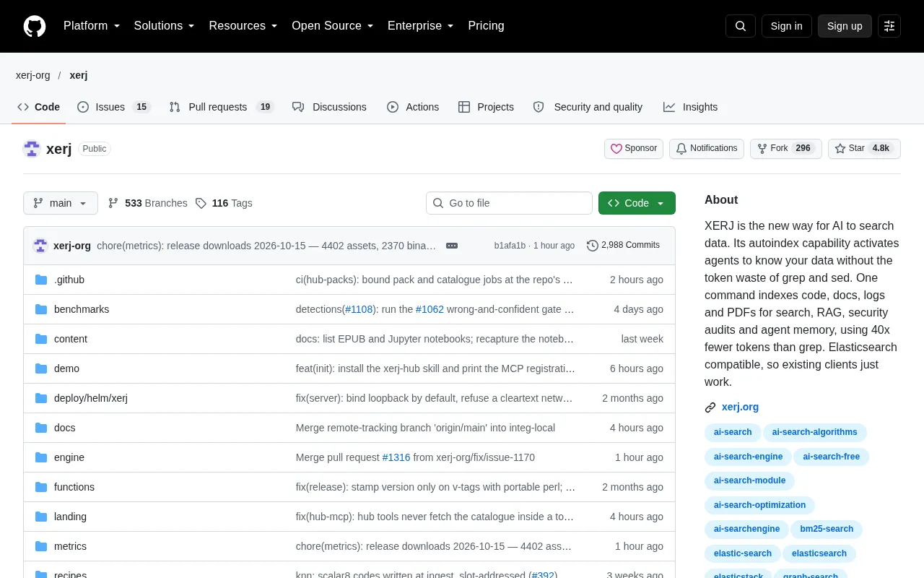Switch to the Issues tab
The width and height of the screenshot is (924, 578).
click(x=114, y=107)
